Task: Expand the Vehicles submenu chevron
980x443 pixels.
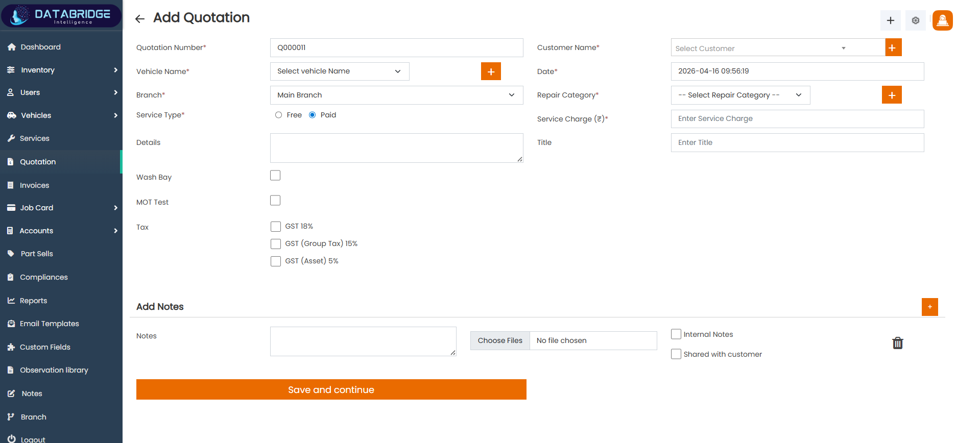Action: pos(115,115)
